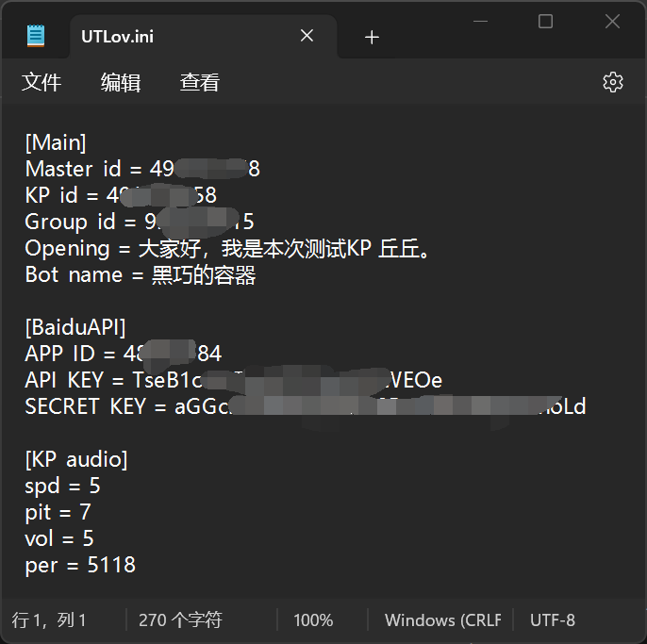Open the 编辑 menu

[x=121, y=83]
